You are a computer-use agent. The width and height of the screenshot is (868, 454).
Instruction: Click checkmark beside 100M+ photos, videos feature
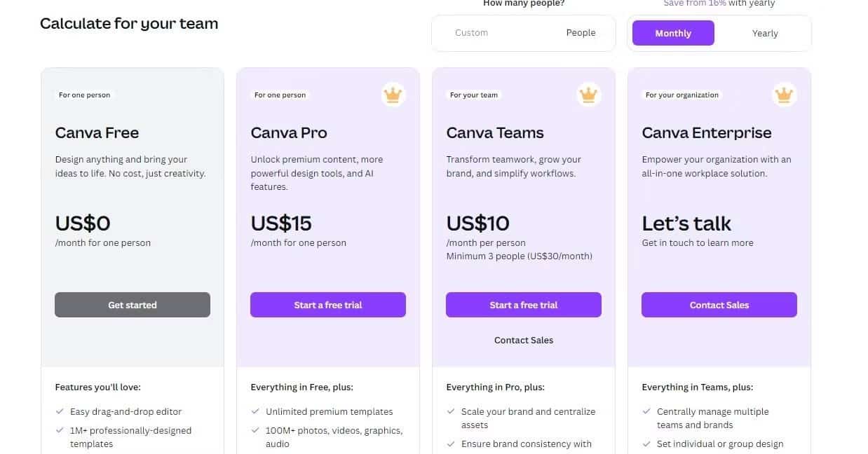coord(255,431)
